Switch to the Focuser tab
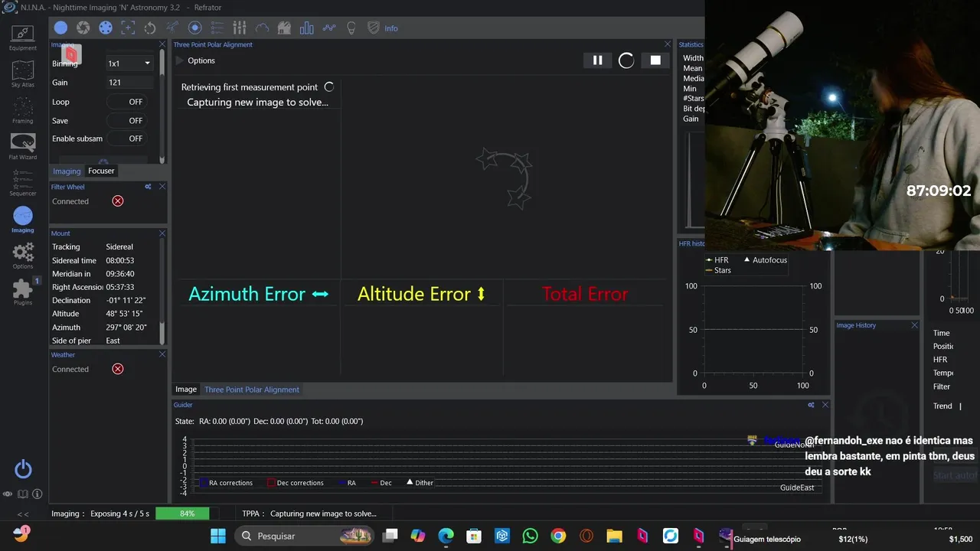The width and height of the screenshot is (980, 551). tap(101, 171)
